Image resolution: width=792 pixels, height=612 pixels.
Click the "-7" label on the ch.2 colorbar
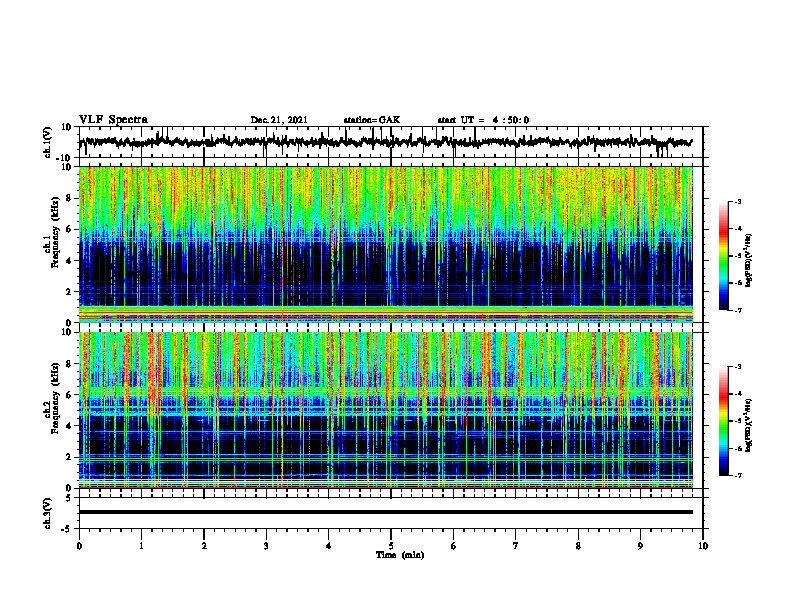(x=737, y=475)
